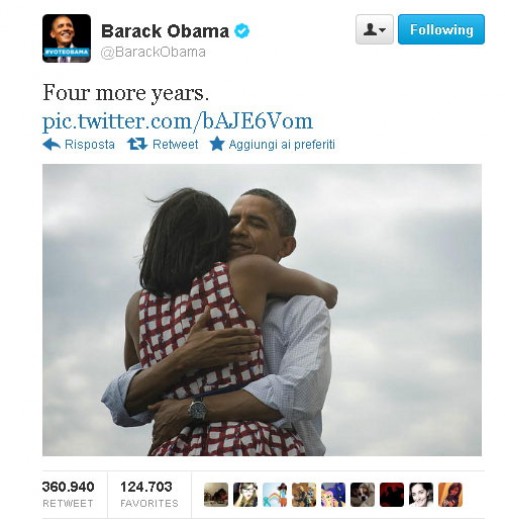Click the Risposta reply arrow icon
The height and width of the screenshot is (520, 505).
(51, 144)
